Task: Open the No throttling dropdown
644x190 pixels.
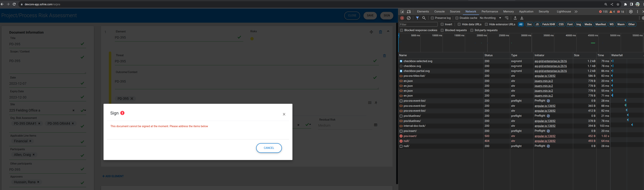Action: pyautogui.click(x=490, y=18)
